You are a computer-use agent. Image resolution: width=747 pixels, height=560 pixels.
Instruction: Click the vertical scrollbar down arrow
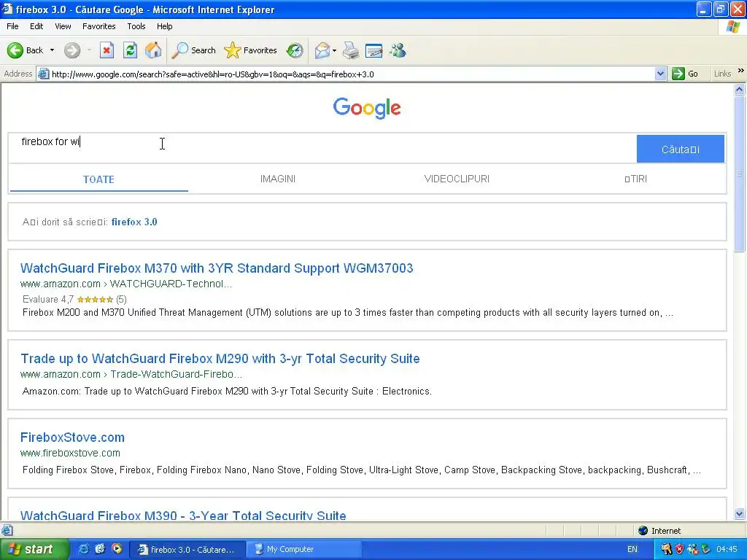tap(740, 513)
